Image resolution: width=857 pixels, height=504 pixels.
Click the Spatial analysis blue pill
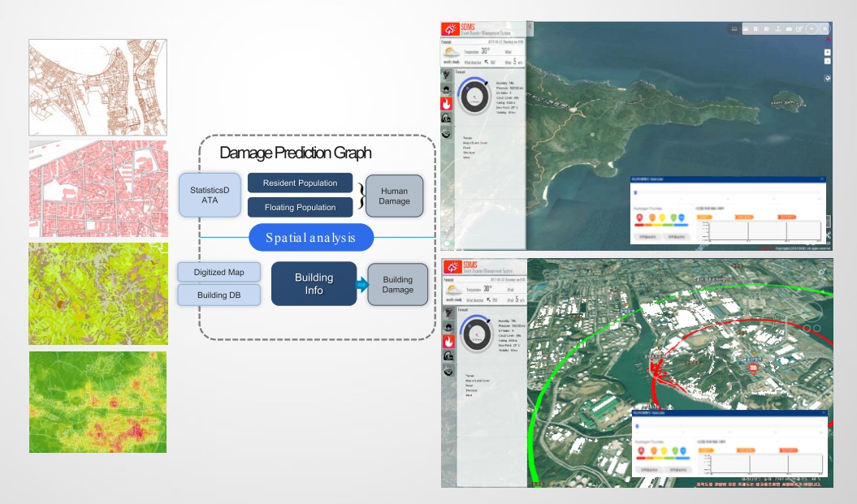[x=311, y=238]
